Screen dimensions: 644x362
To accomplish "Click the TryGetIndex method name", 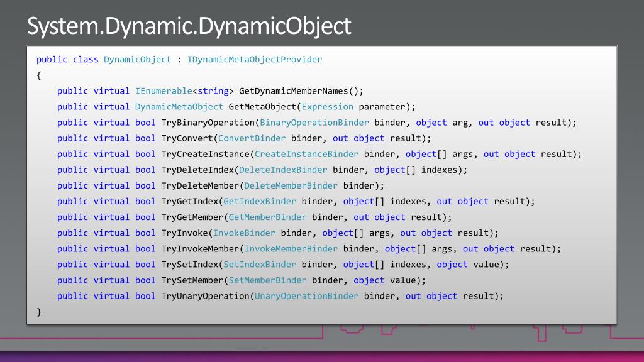I will point(190,202).
